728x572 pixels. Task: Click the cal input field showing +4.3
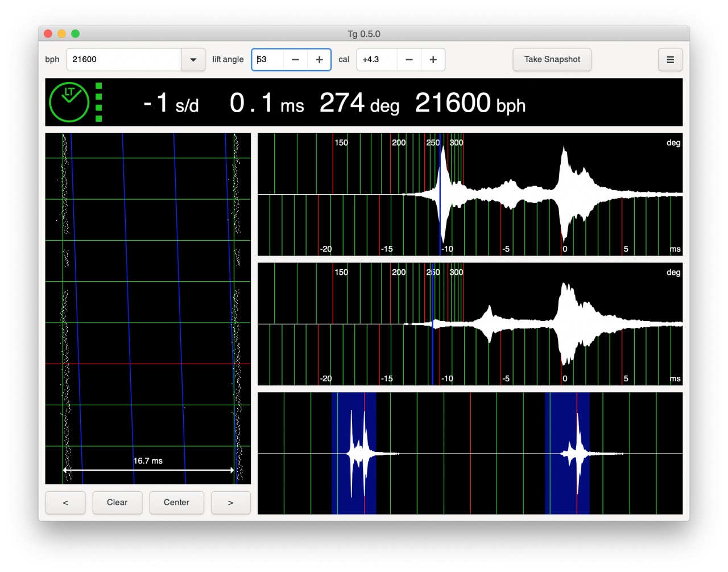coord(377,60)
